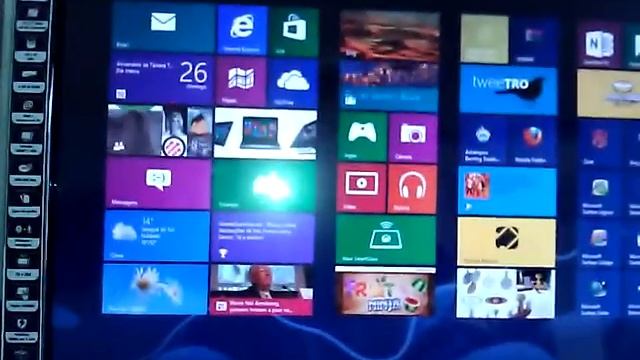Open the Weather tile showing 14°
This screenshot has width=640, height=360.
click(x=156, y=236)
